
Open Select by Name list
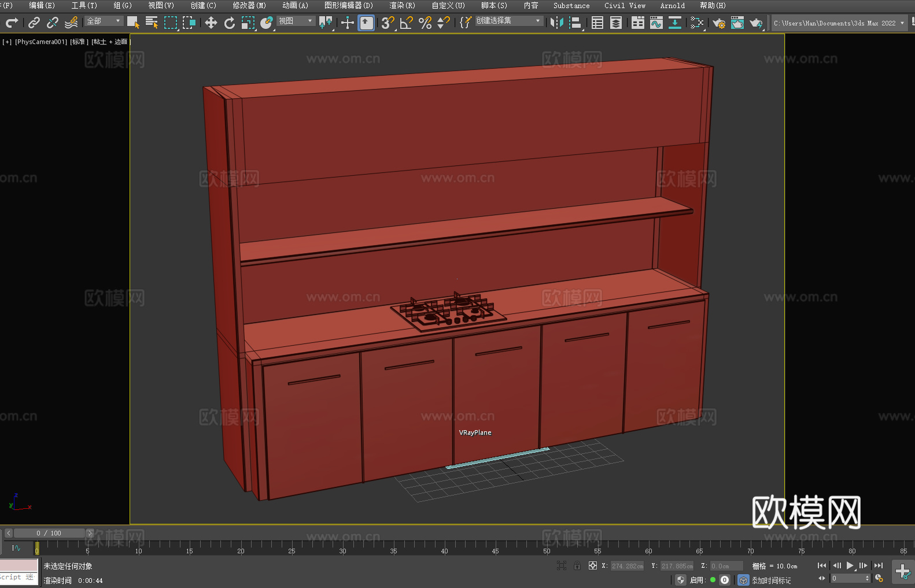tap(152, 23)
